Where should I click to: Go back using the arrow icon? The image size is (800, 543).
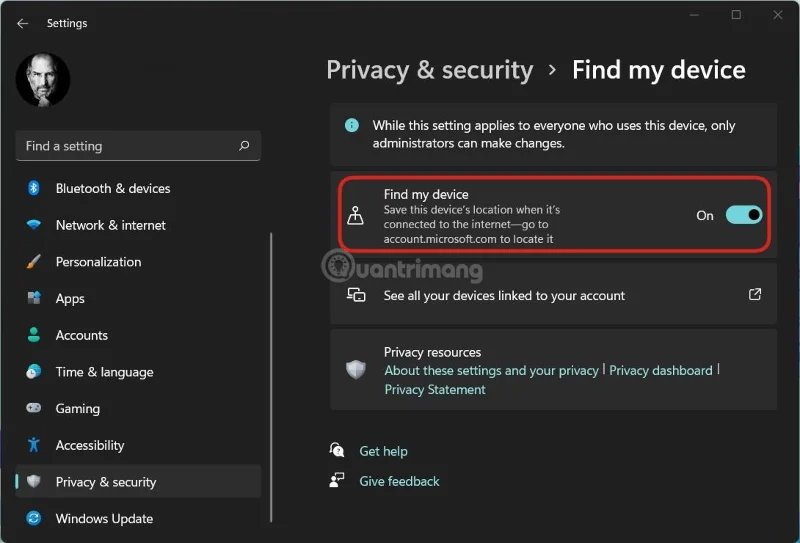[x=22, y=23]
